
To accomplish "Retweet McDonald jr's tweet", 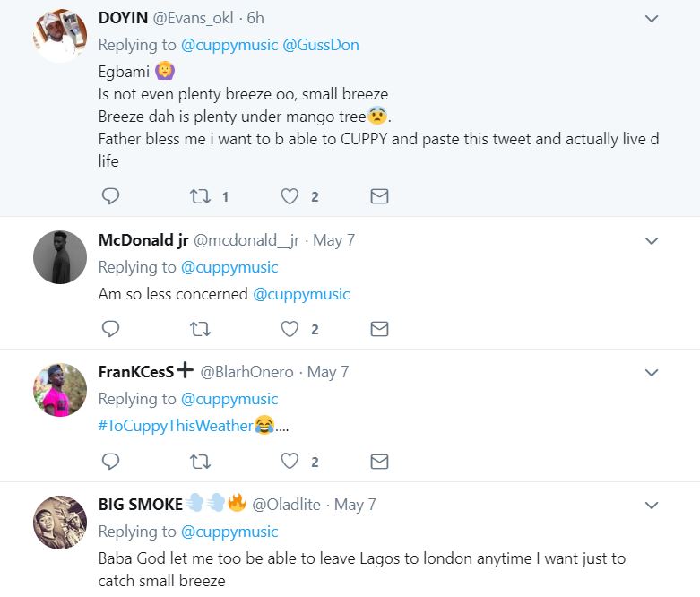I will [201, 329].
